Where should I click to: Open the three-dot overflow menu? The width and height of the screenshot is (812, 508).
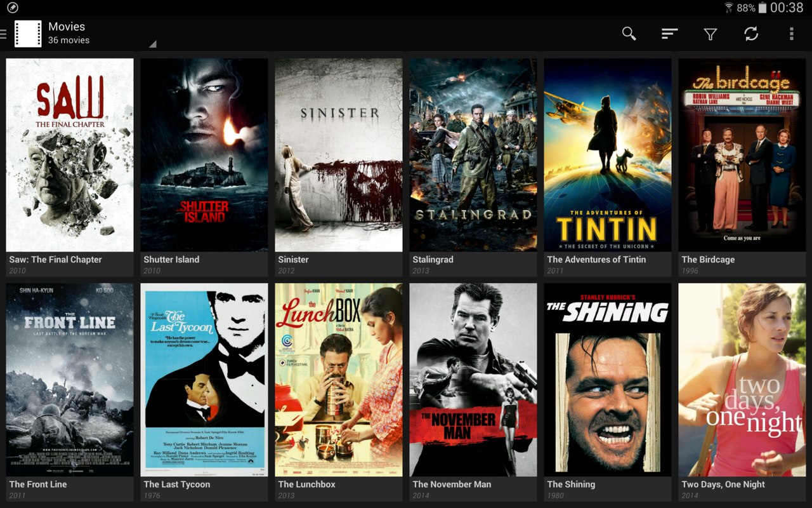pos(791,34)
